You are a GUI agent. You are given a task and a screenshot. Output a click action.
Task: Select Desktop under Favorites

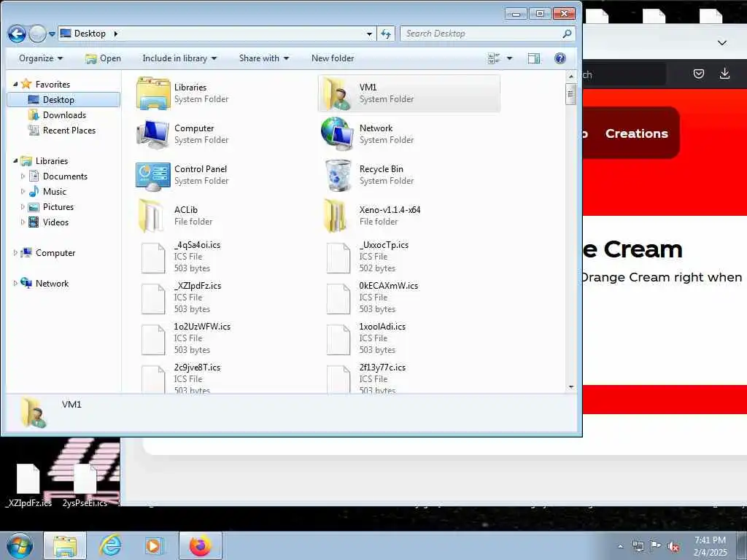(63, 99)
